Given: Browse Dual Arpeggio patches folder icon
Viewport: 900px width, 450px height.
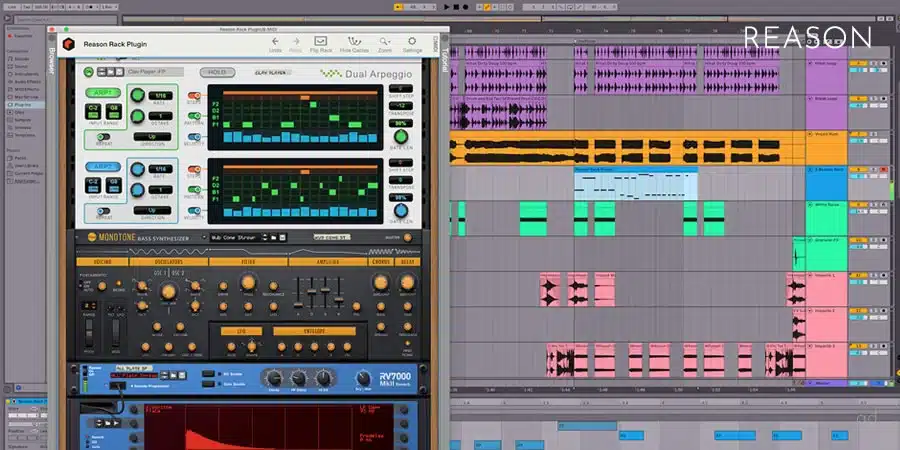Looking at the screenshot, I should tap(110, 72).
